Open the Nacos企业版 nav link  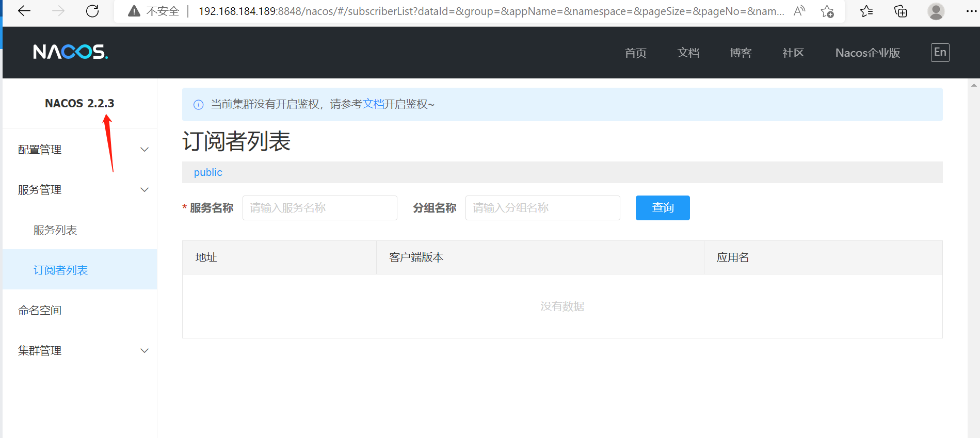point(867,53)
